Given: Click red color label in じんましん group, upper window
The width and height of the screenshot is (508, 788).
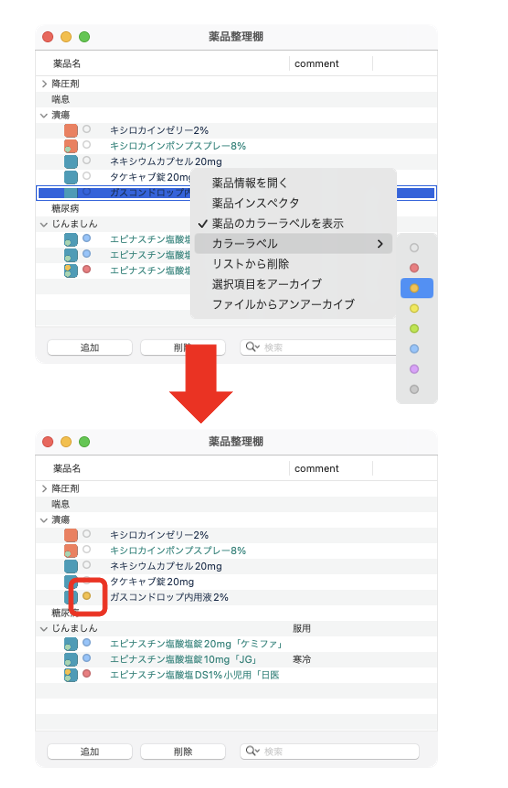Looking at the screenshot, I should pyautogui.click(x=87, y=269).
